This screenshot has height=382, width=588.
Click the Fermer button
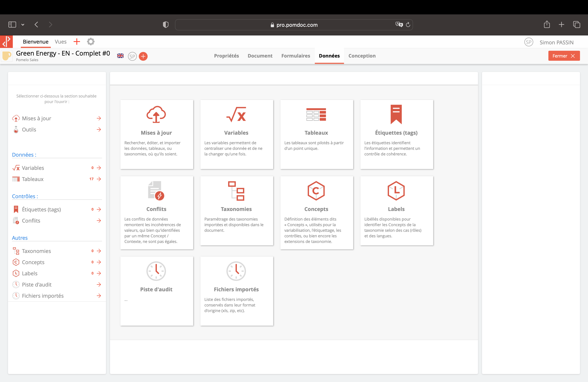(x=564, y=56)
